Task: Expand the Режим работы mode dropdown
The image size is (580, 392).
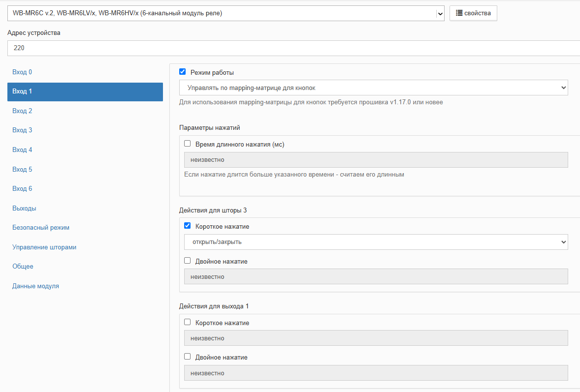Action: point(373,88)
